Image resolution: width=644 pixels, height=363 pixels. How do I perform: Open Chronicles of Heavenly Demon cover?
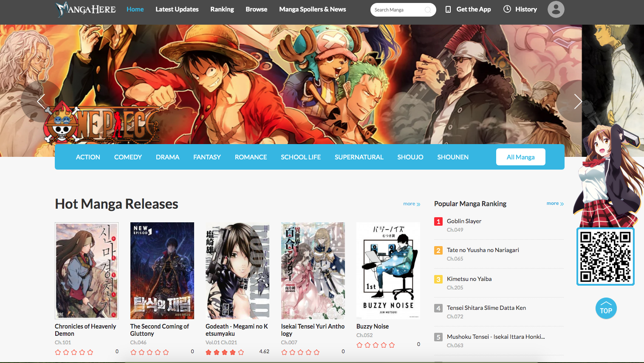pos(87,270)
